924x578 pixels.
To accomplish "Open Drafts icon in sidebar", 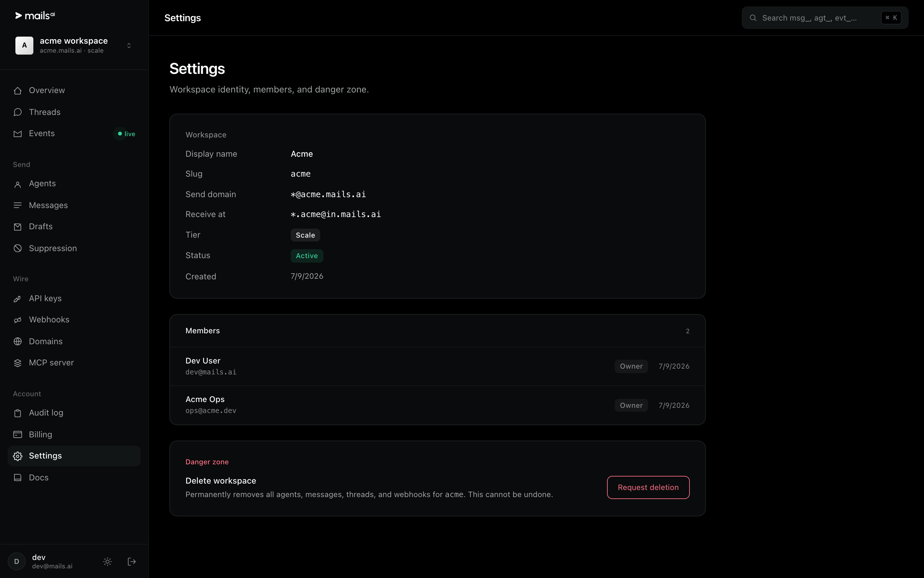I will [18, 227].
